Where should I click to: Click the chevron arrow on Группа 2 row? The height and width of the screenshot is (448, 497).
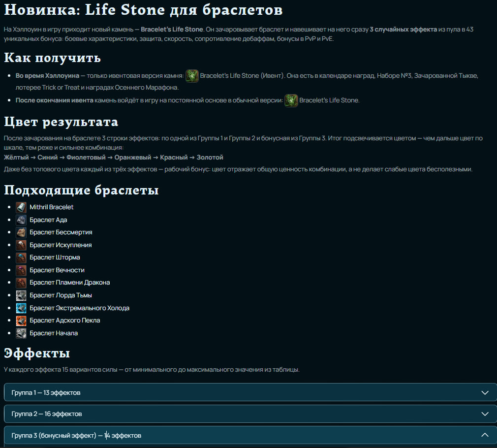(x=485, y=414)
